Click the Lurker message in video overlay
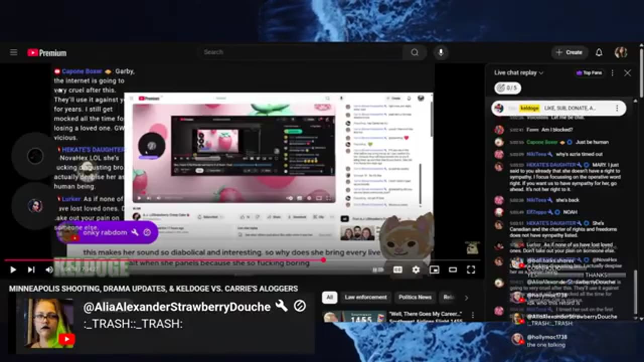 (91, 214)
